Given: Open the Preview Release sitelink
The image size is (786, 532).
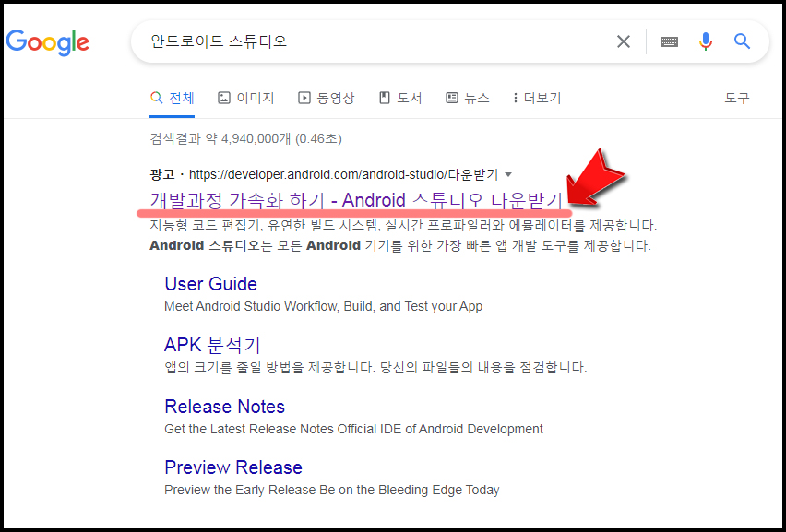Looking at the screenshot, I should pos(233,467).
